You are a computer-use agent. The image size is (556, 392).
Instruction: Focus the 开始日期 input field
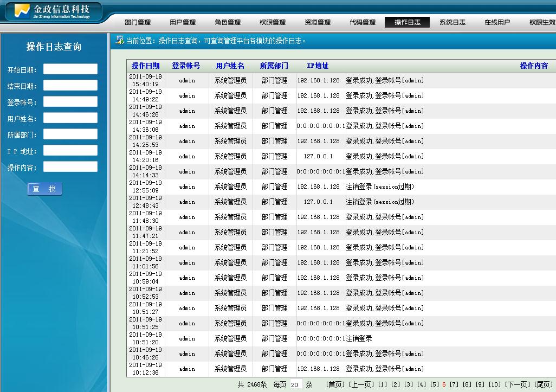70,69
